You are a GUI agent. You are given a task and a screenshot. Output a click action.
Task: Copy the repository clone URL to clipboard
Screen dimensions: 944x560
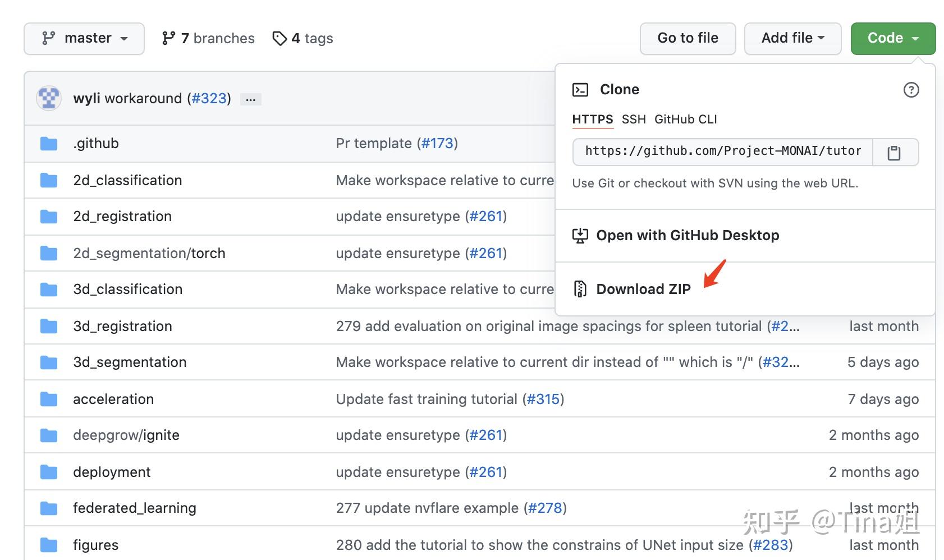pos(895,152)
